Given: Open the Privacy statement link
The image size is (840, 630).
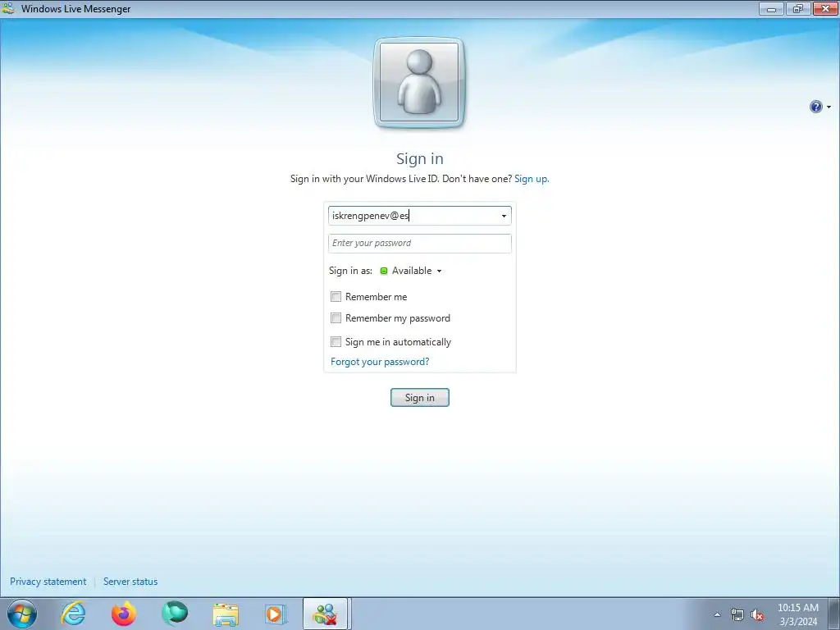Looking at the screenshot, I should (x=48, y=582).
